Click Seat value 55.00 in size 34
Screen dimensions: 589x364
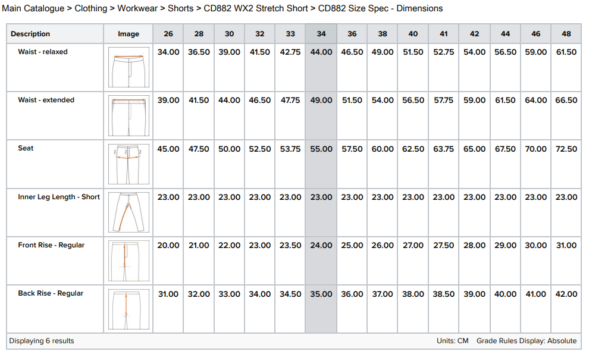[x=321, y=149]
